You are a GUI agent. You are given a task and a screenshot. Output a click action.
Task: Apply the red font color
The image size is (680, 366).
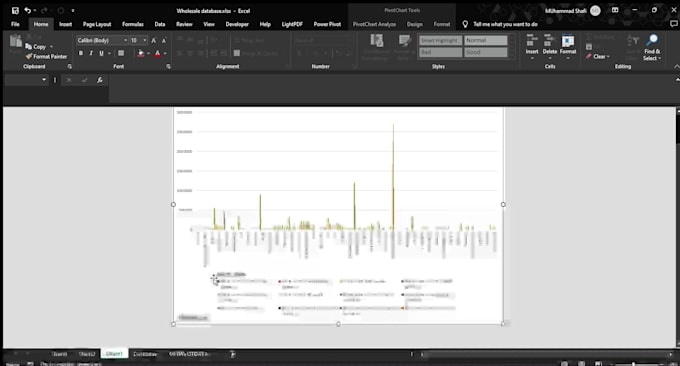click(x=157, y=53)
